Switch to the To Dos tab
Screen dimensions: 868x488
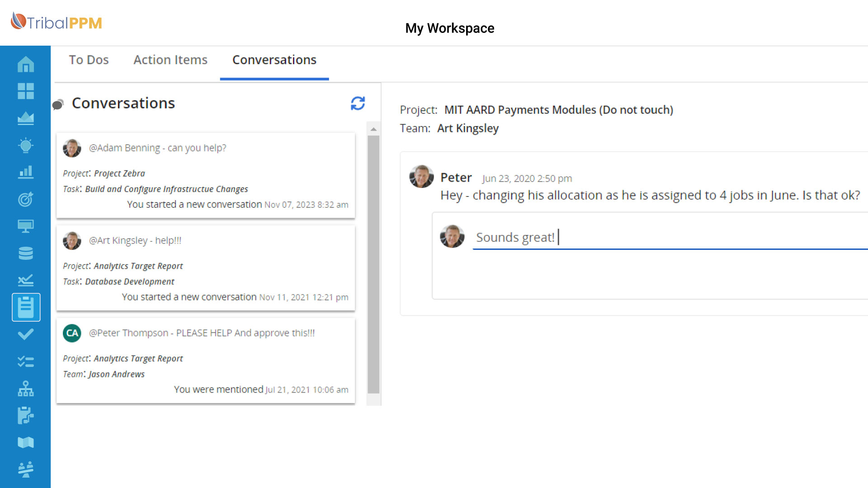[89, 60]
